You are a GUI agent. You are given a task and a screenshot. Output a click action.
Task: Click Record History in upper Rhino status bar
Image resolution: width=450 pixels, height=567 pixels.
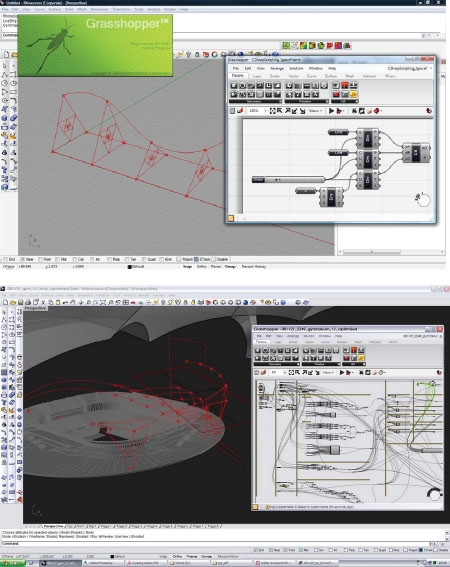254,267
